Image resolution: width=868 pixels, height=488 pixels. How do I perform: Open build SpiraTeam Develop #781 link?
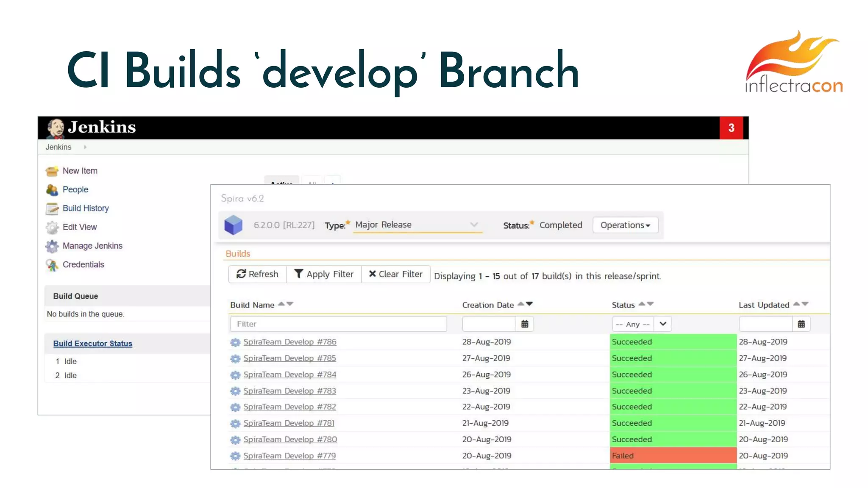289,423
